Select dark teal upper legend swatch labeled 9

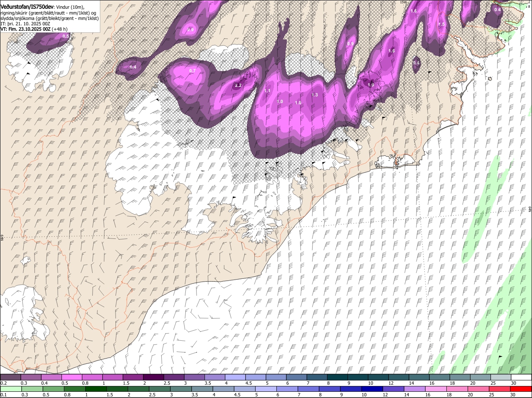point(358,377)
